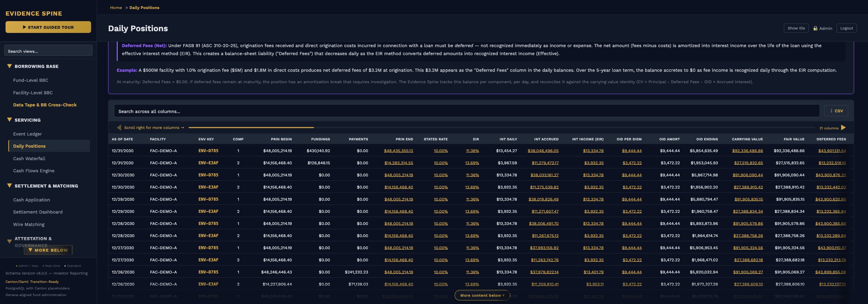Start the guided tour

(x=48, y=27)
